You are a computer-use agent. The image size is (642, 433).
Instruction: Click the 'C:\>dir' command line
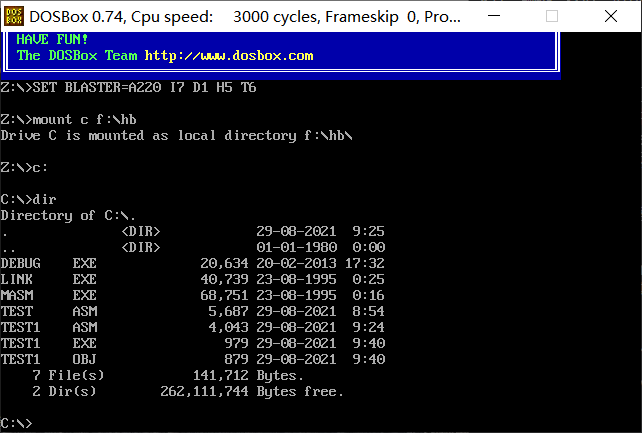tap(28, 199)
